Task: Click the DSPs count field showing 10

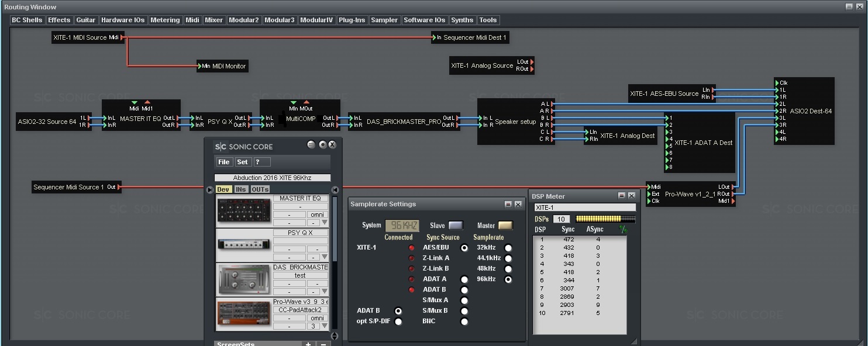Action: coord(562,219)
